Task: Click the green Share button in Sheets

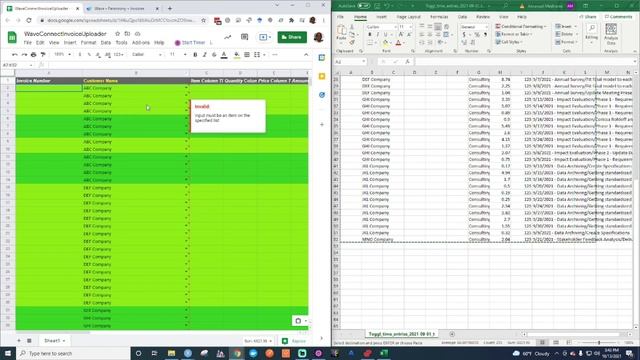Action: [x=292, y=37]
